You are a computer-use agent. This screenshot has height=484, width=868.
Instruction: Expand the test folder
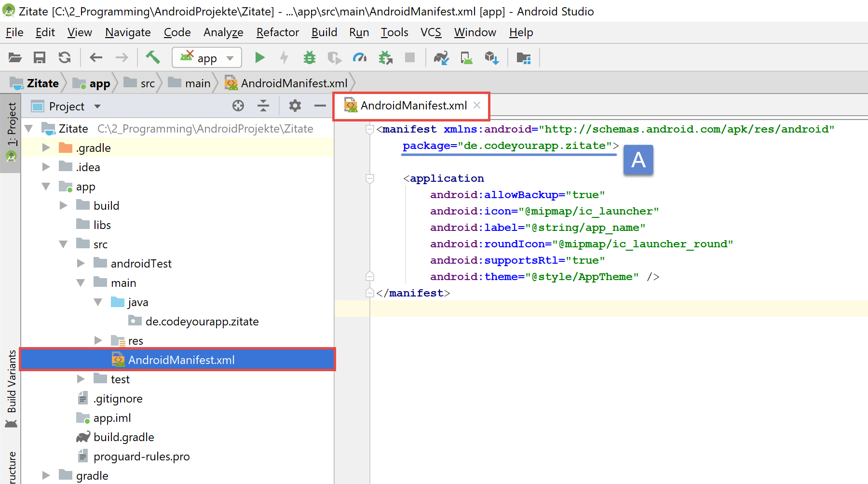tap(81, 379)
